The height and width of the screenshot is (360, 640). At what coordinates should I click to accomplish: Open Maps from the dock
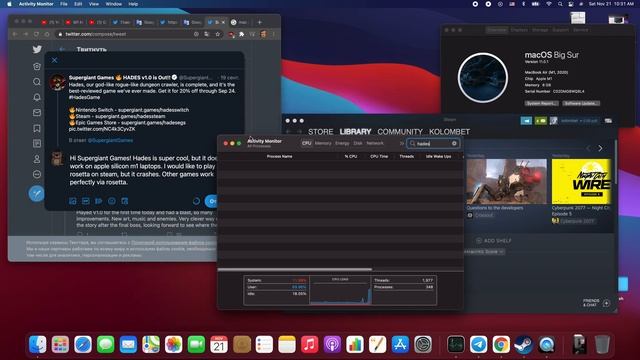[x=151, y=344]
